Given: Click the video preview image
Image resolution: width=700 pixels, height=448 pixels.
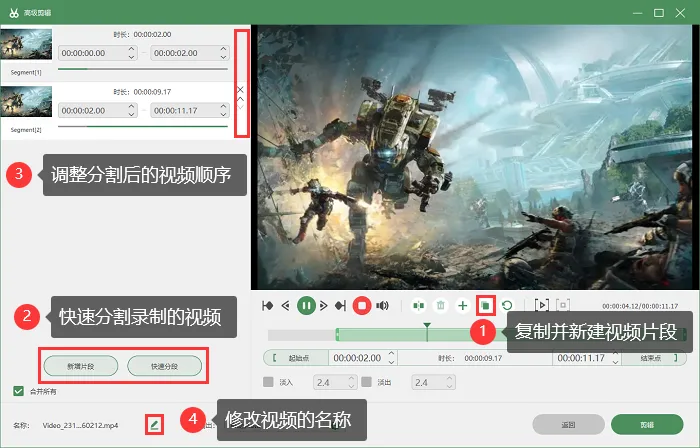Looking at the screenshot, I should tap(475, 157).
